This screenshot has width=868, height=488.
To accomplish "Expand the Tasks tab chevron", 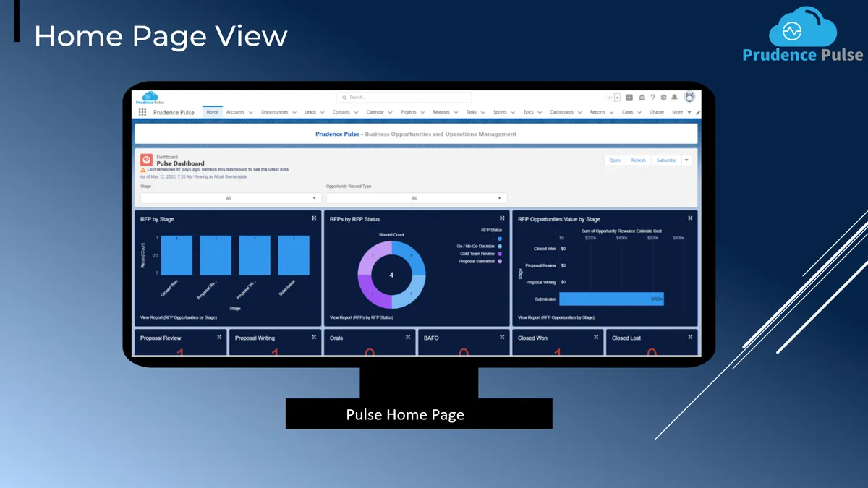I will (x=482, y=112).
